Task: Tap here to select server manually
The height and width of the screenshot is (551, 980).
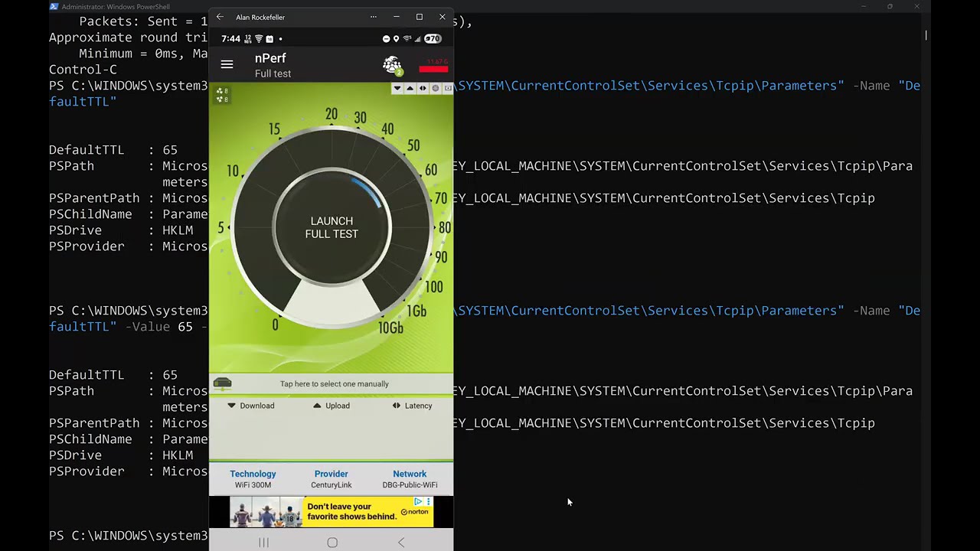Action: point(335,384)
